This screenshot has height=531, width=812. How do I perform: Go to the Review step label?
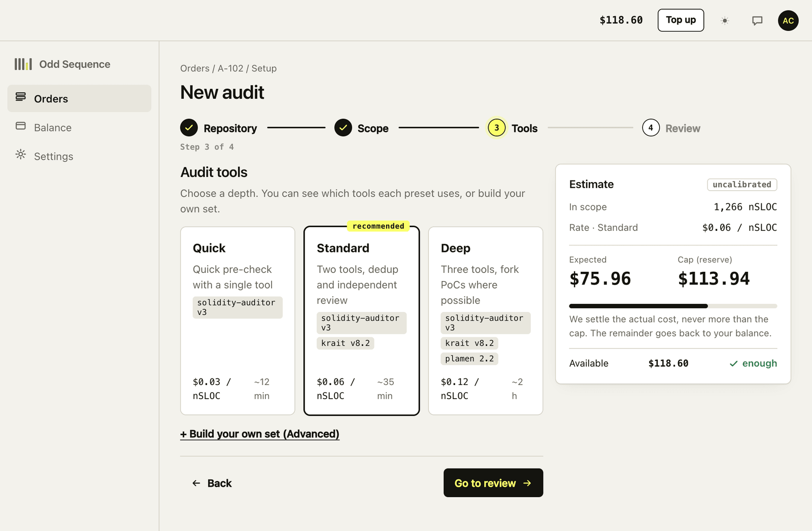[683, 128]
